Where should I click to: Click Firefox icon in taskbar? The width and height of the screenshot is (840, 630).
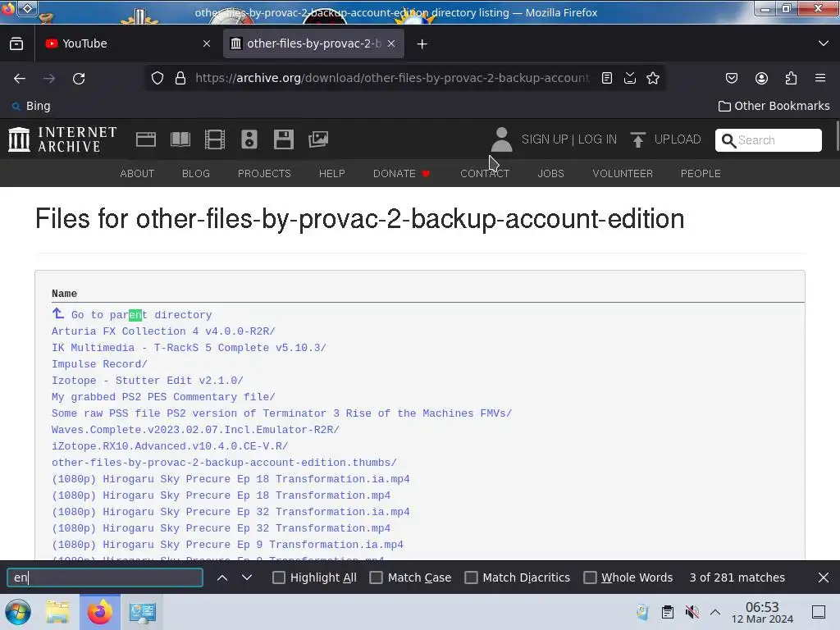pyautogui.click(x=99, y=612)
